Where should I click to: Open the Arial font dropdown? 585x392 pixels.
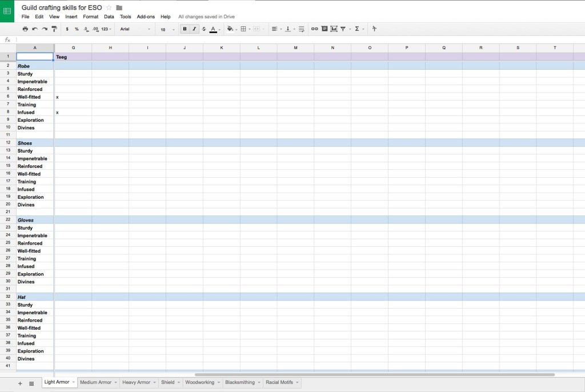(x=135, y=29)
